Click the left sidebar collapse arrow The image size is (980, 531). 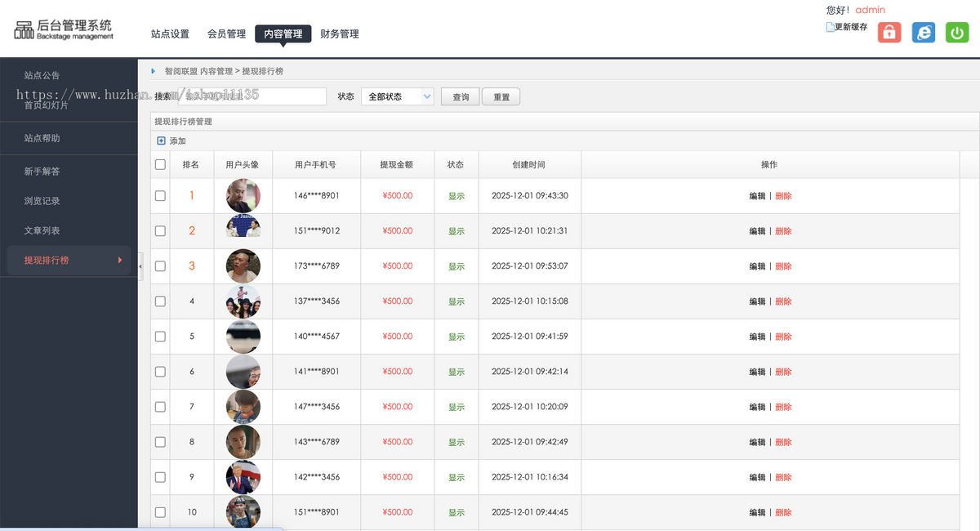140,265
